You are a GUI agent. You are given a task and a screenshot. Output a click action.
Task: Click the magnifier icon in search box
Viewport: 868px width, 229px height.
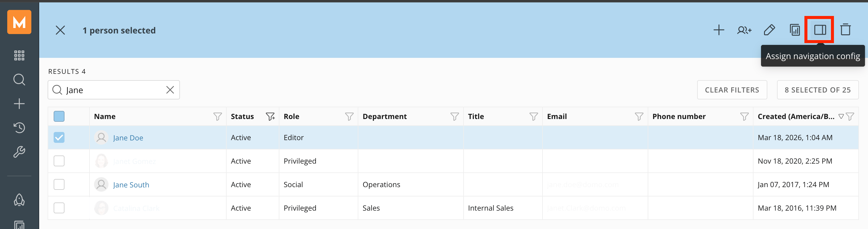pos(57,90)
